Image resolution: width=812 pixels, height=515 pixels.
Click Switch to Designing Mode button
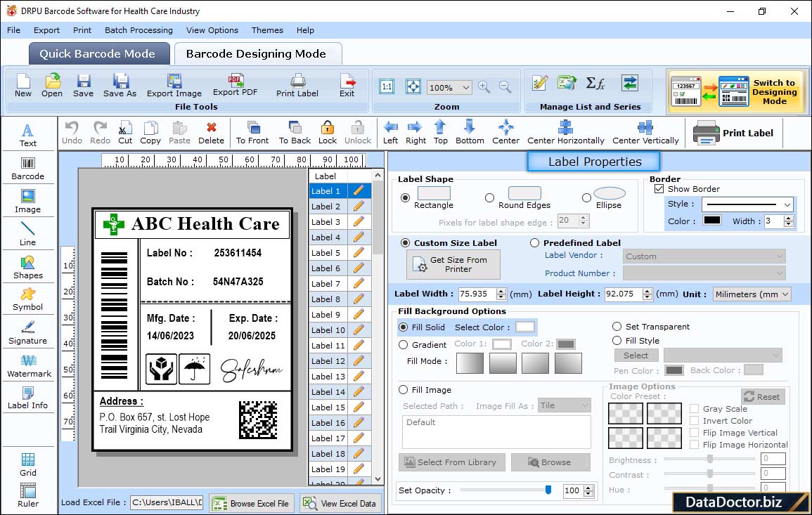[x=736, y=91]
